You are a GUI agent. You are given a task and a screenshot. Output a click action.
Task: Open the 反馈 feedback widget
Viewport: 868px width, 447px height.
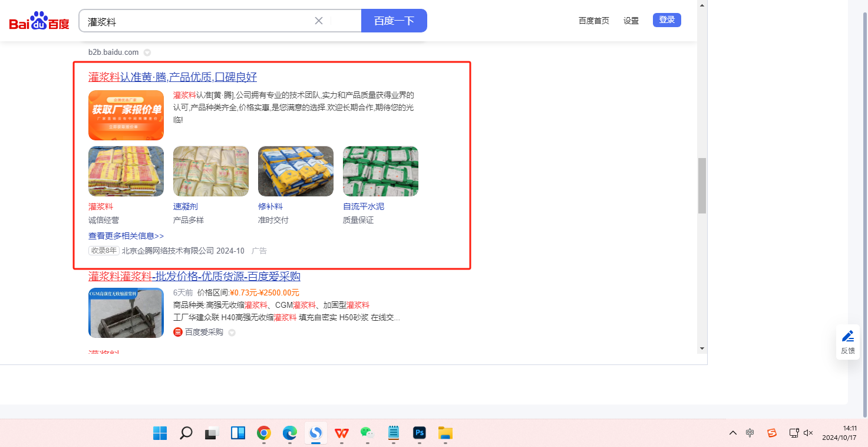tap(848, 343)
